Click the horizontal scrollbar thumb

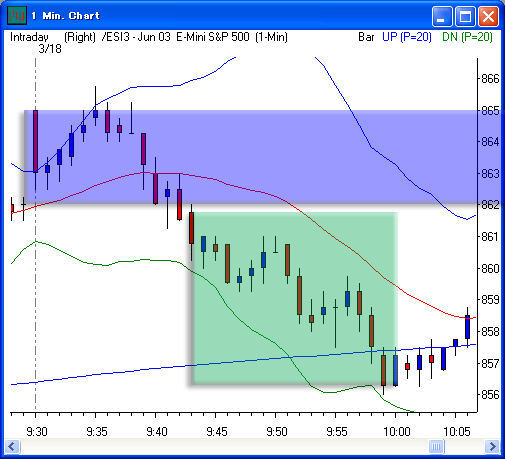coord(436,446)
